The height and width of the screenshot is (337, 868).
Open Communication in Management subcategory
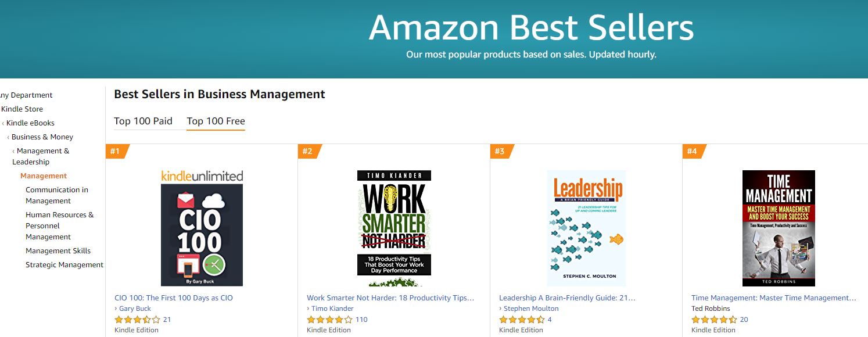pos(57,195)
